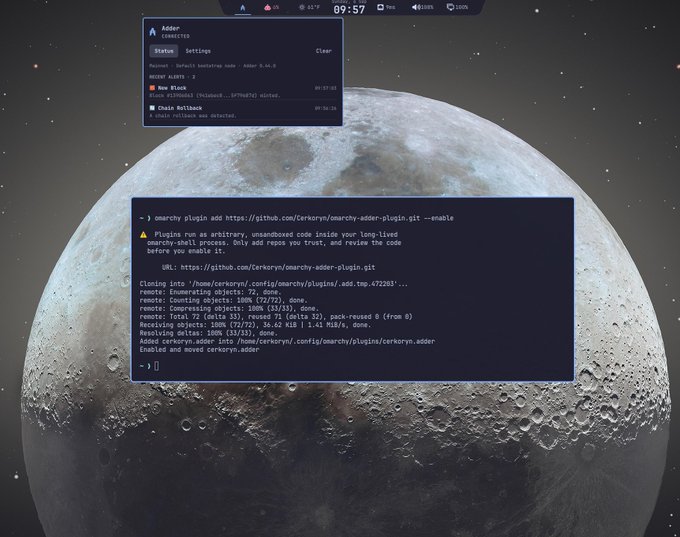
Task: Click the 09:57 clock in the top bar
Action: tap(349, 9)
